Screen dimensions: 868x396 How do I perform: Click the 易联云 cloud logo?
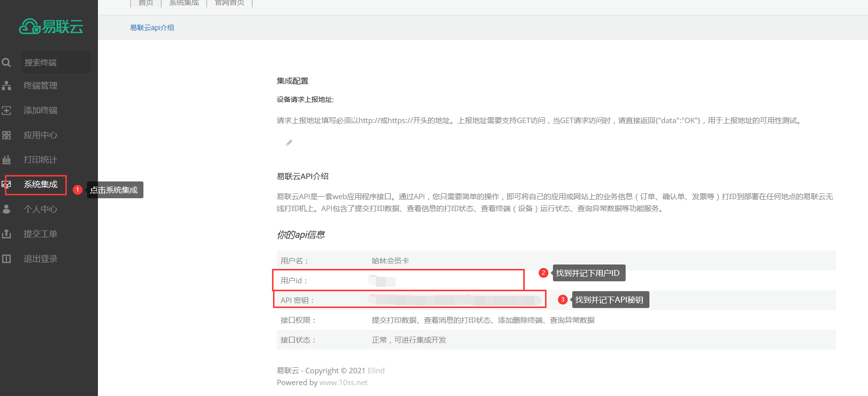point(51,26)
